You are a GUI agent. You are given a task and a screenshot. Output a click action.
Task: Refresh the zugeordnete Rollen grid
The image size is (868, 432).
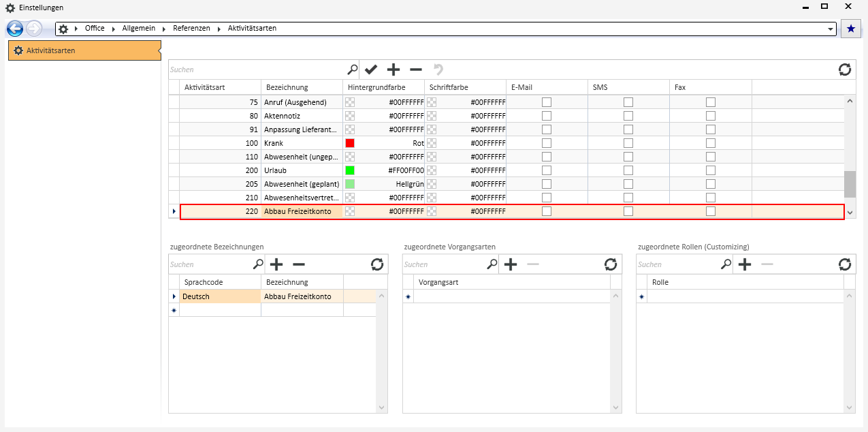pos(845,264)
